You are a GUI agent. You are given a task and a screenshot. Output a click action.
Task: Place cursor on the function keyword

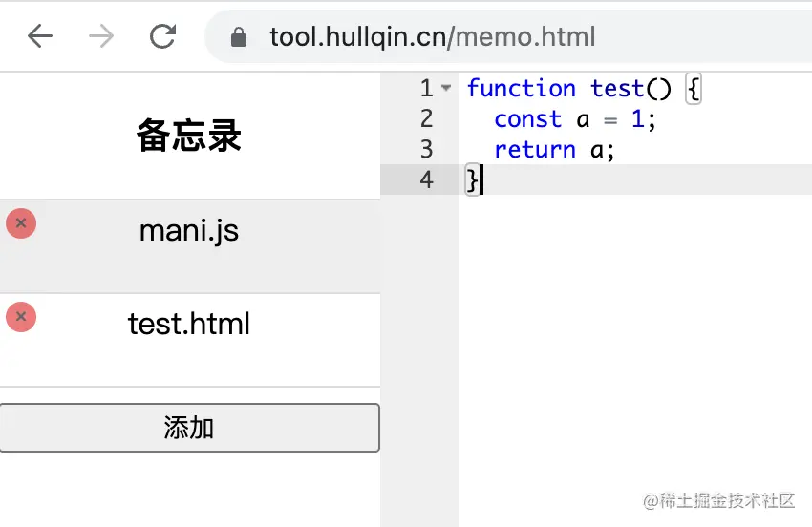tap(521, 88)
